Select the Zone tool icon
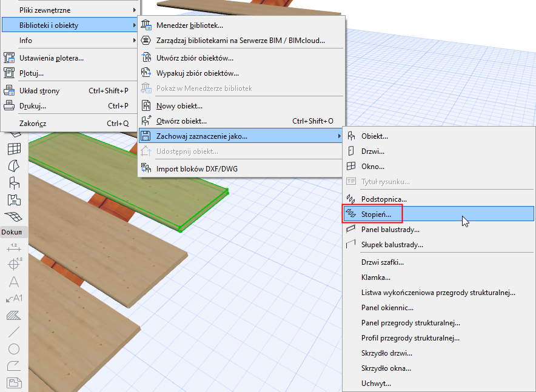 (14, 200)
